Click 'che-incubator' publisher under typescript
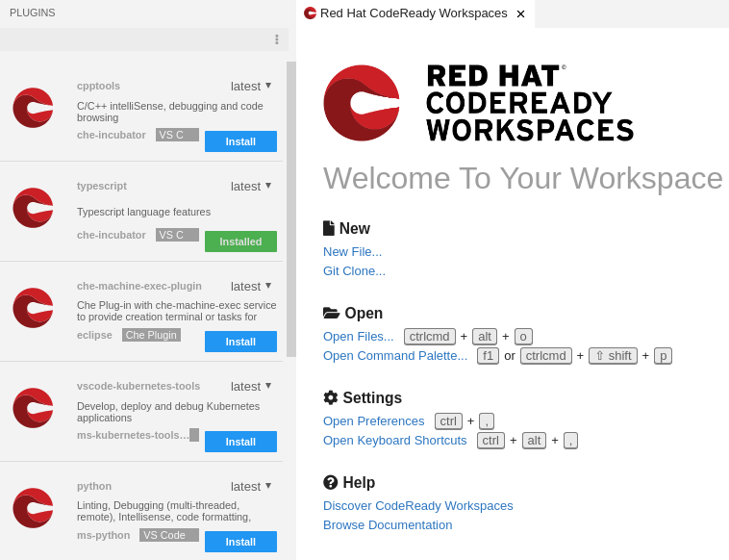The height and width of the screenshot is (560, 729). (x=112, y=235)
